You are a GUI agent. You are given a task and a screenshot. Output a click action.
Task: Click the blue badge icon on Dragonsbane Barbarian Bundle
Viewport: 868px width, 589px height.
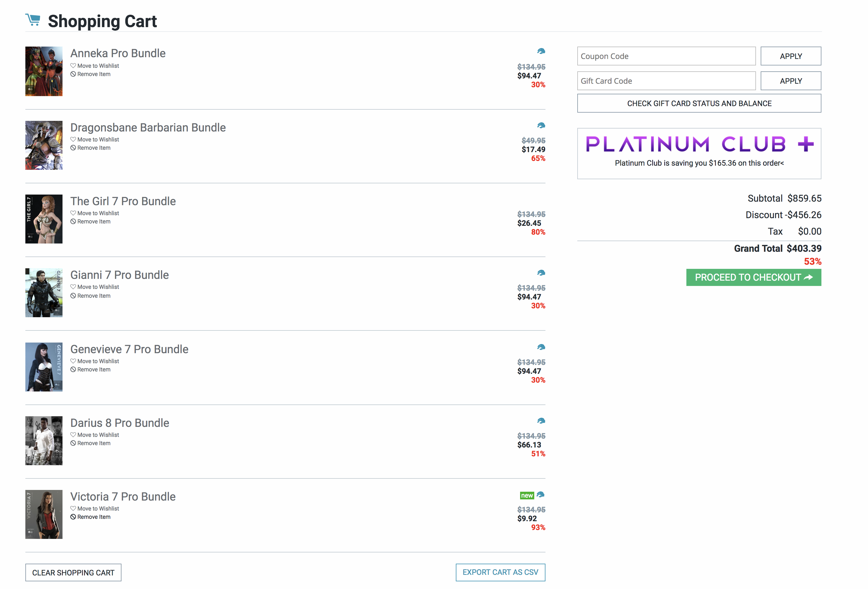pyautogui.click(x=541, y=126)
